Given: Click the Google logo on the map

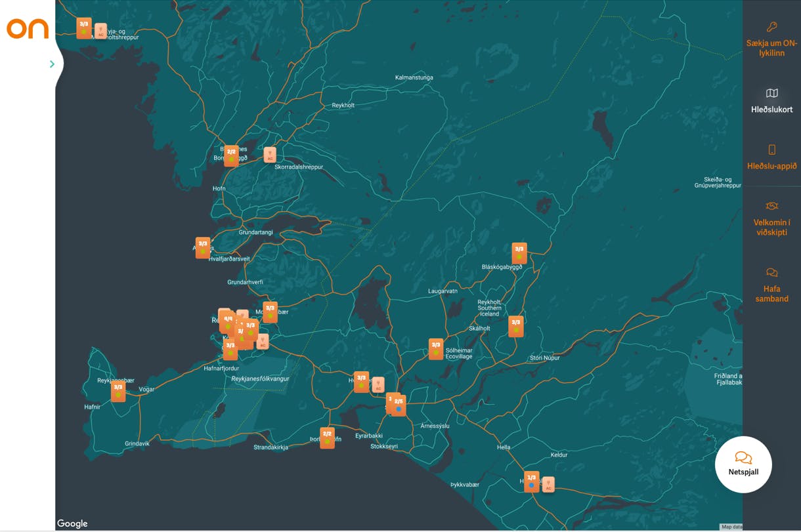Looking at the screenshot, I should point(72,523).
